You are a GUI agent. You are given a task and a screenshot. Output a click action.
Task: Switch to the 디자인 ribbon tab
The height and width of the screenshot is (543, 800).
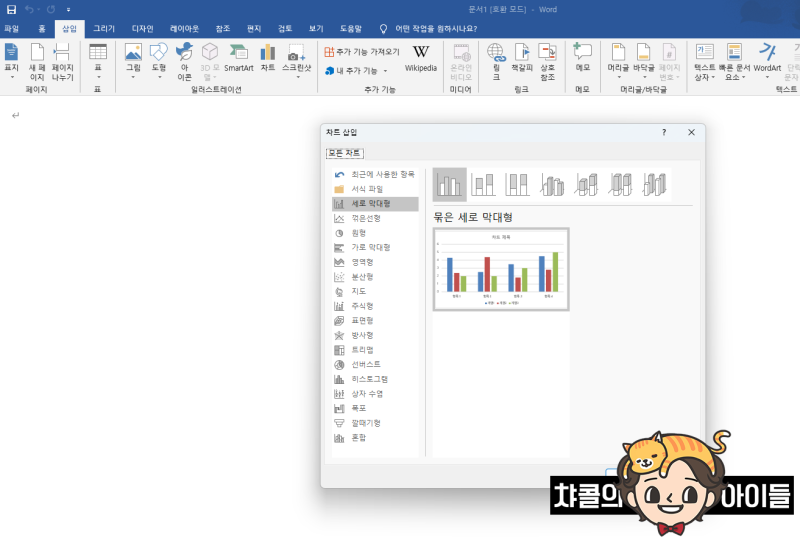(142, 29)
